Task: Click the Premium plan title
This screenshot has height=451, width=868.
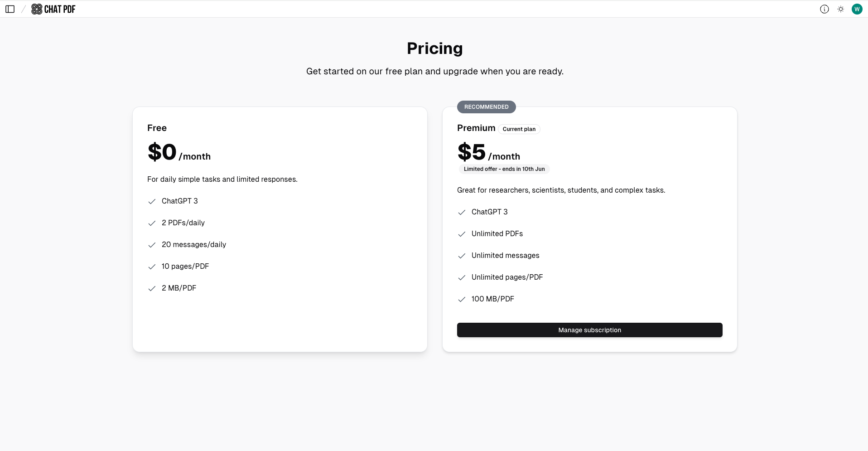Action: [x=476, y=128]
